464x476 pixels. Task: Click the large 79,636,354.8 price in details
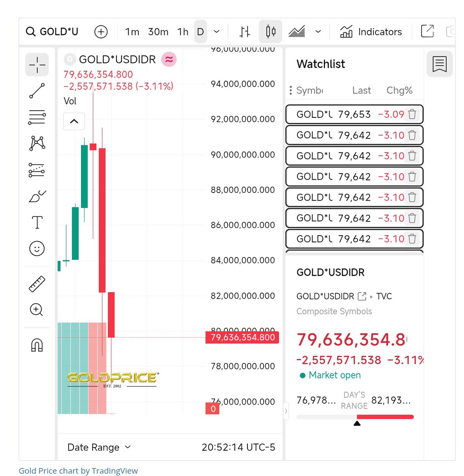[352, 340]
